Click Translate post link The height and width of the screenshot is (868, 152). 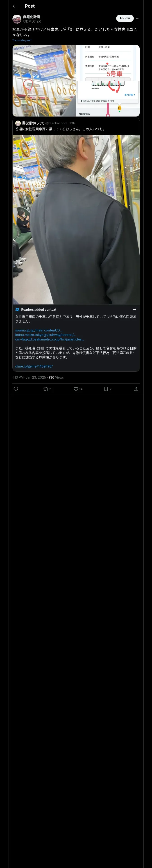(x=22, y=40)
